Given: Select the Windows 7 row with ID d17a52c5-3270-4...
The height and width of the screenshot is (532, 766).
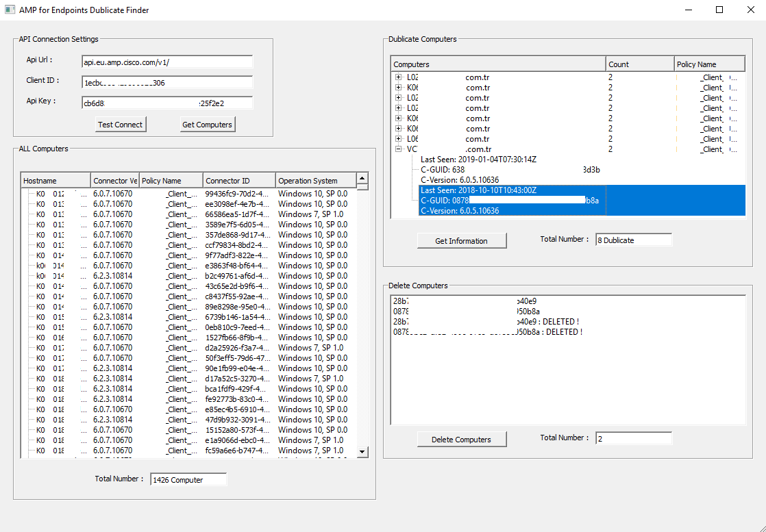Looking at the screenshot, I should point(188,378).
